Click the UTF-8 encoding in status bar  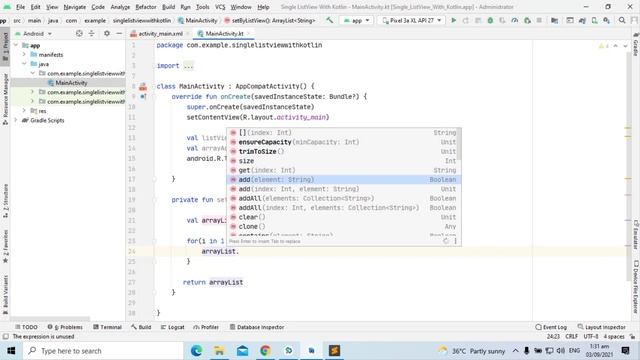pyautogui.click(x=591, y=336)
